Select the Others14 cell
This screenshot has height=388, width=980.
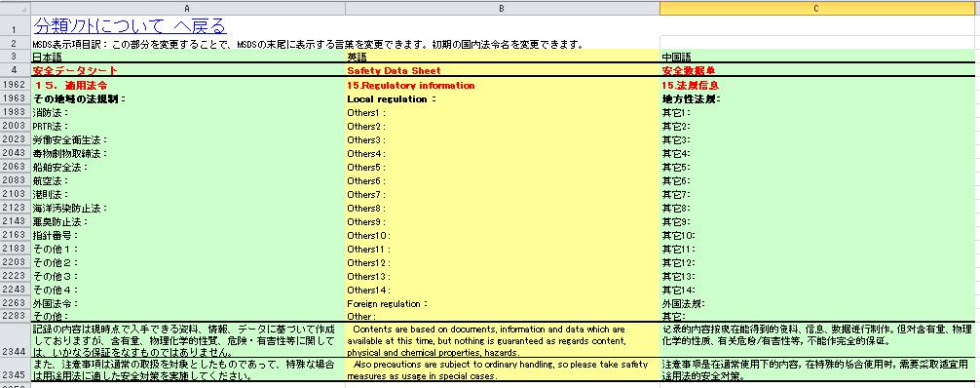point(502,290)
